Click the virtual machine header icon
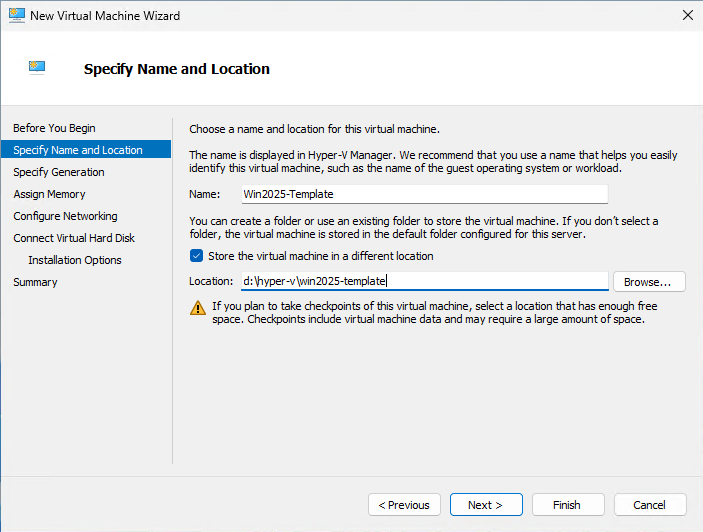703x532 pixels. [x=37, y=68]
